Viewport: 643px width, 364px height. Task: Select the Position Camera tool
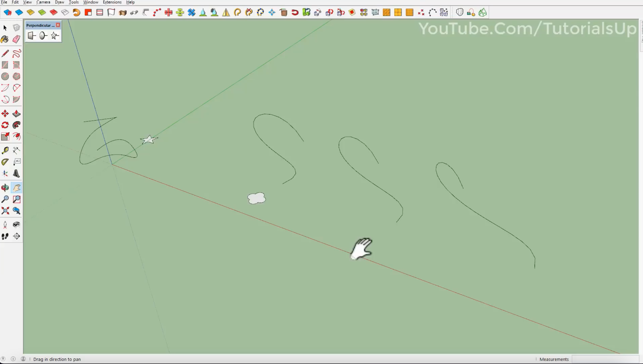[x=5, y=225]
